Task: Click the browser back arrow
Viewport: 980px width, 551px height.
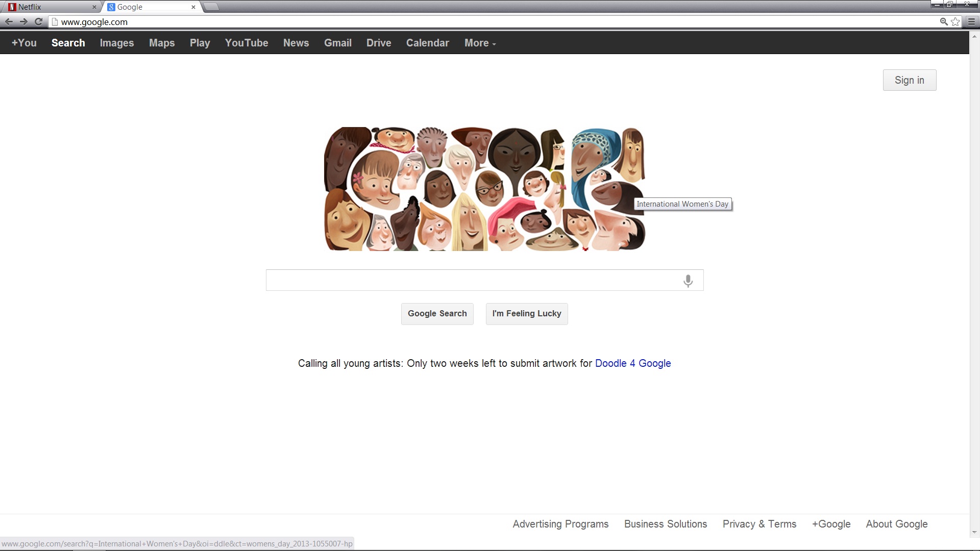Action: [x=9, y=21]
